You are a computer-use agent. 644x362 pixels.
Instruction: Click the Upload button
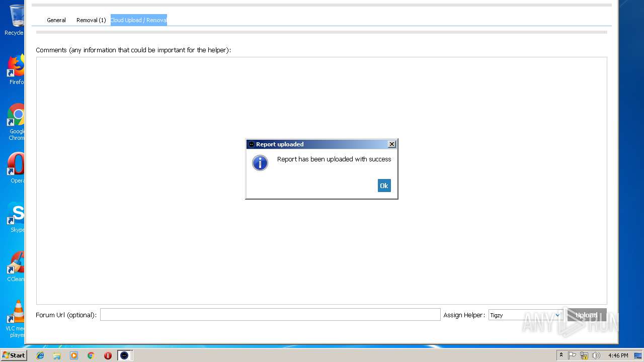click(x=587, y=315)
